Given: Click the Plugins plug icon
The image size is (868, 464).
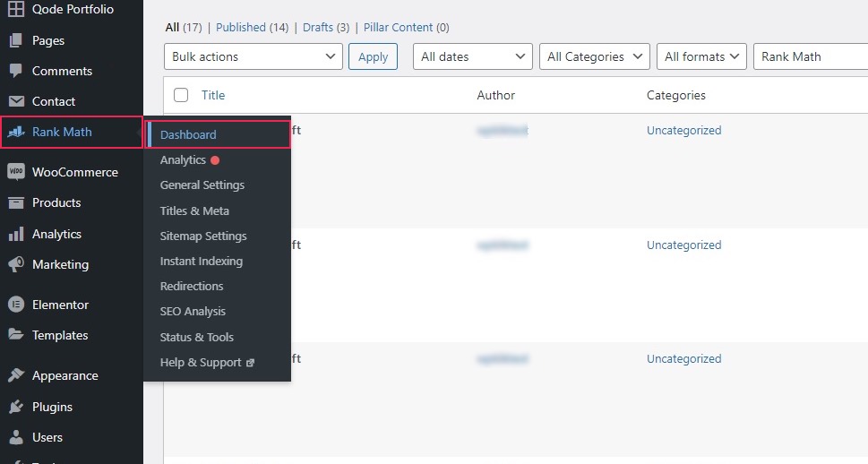Looking at the screenshot, I should [x=16, y=407].
